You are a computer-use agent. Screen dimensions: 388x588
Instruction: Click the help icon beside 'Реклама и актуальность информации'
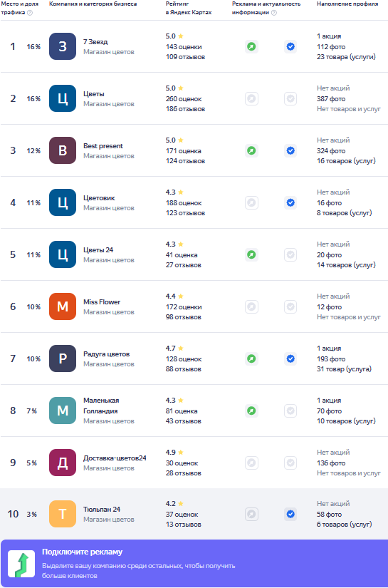(274, 12)
